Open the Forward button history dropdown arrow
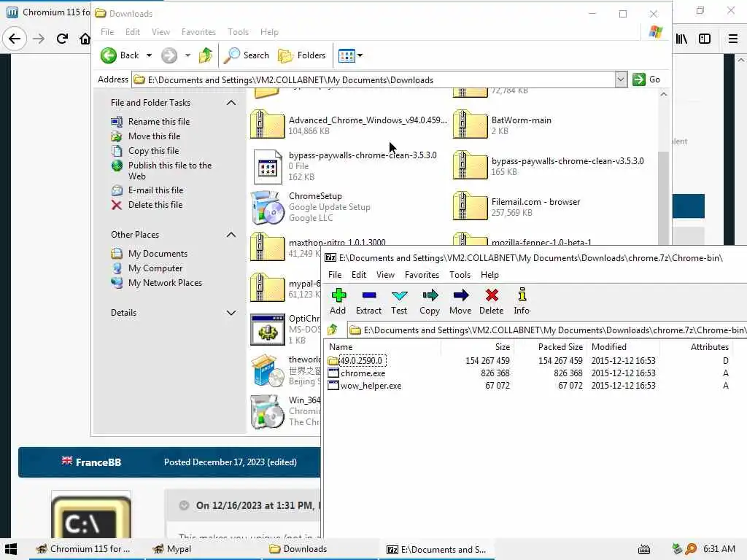The image size is (747, 560). (x=187, y=55)
